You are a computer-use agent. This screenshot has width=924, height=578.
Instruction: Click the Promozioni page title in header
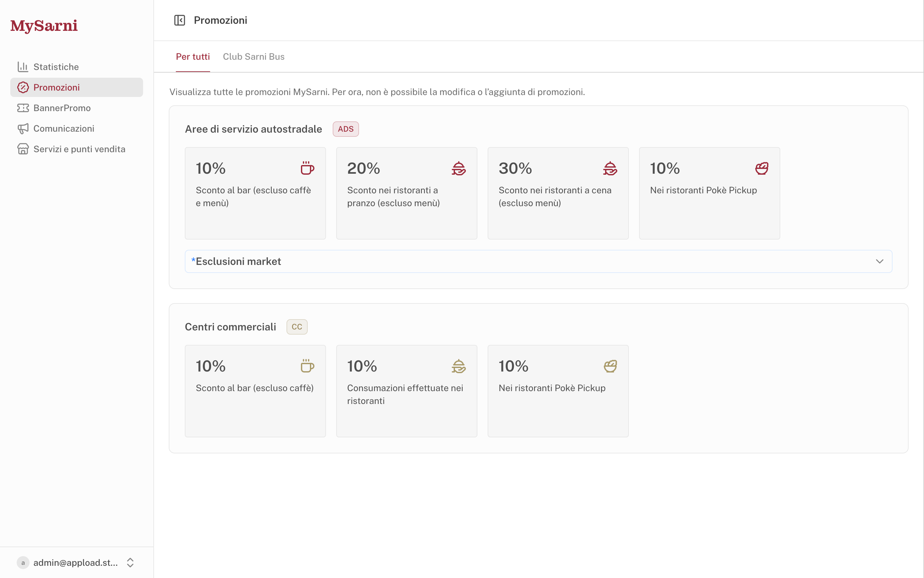click(221, 20)
